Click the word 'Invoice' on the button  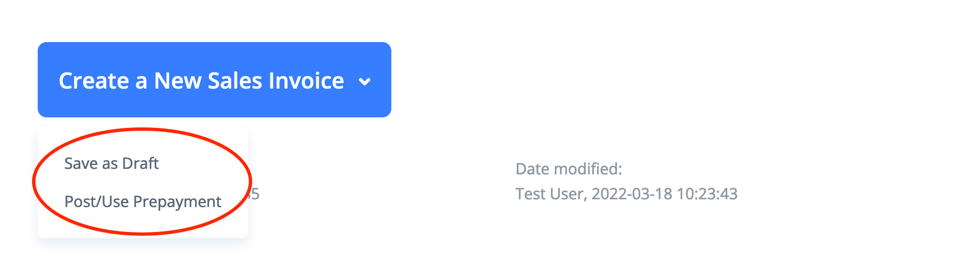pos(306,81)
